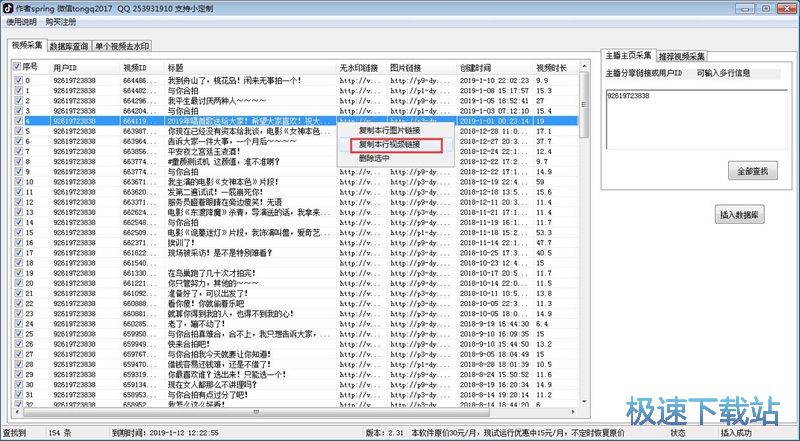Uncheck the checkbox for row 20
Screen dimensions: 800x441
(x=19, y=283)
